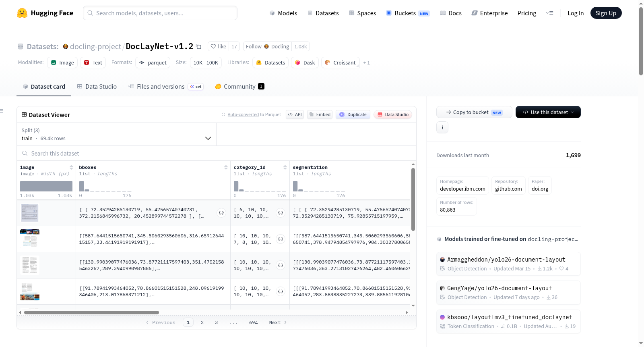The width and height of the screenshot is (644, 347).
Task: Click the Duplicate button
Action: pos(353,114)
